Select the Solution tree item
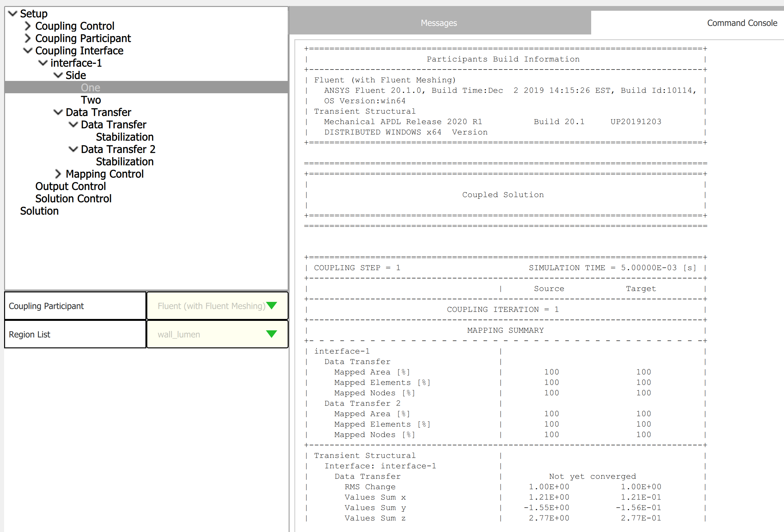This screenshot has width=784, height=532. [x=39, y=211]
